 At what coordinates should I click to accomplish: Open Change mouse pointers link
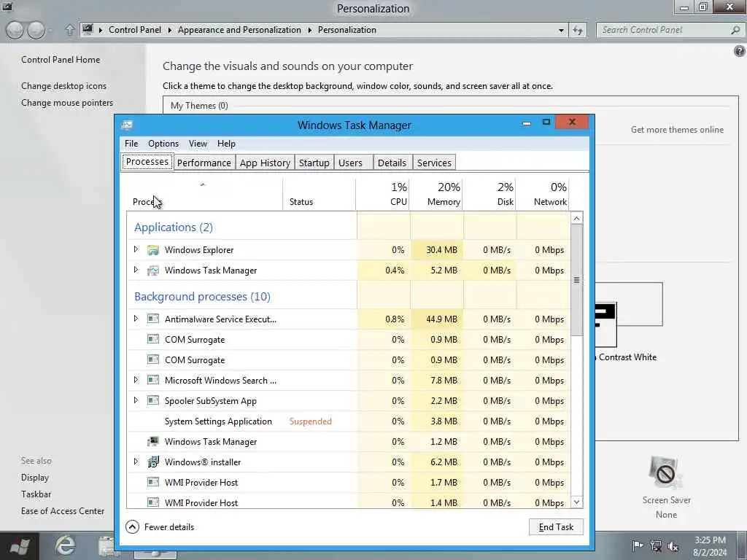(67, 103)
